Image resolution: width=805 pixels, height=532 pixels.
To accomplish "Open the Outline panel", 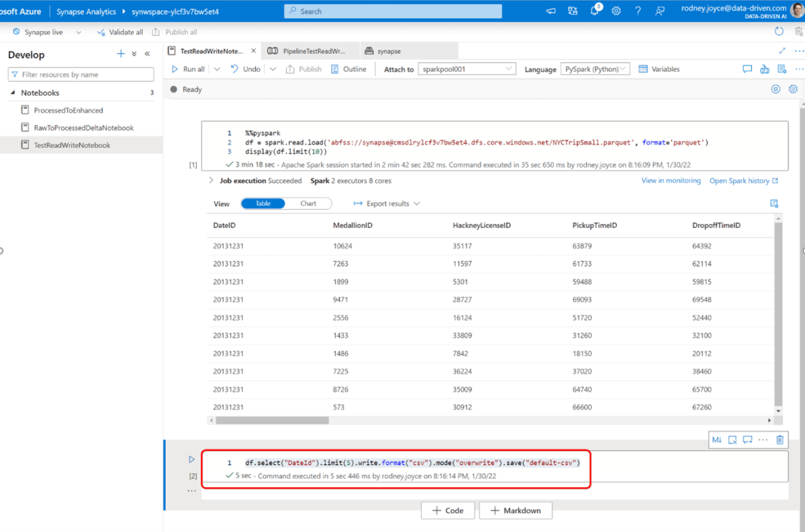I will (x=348, y=68).
